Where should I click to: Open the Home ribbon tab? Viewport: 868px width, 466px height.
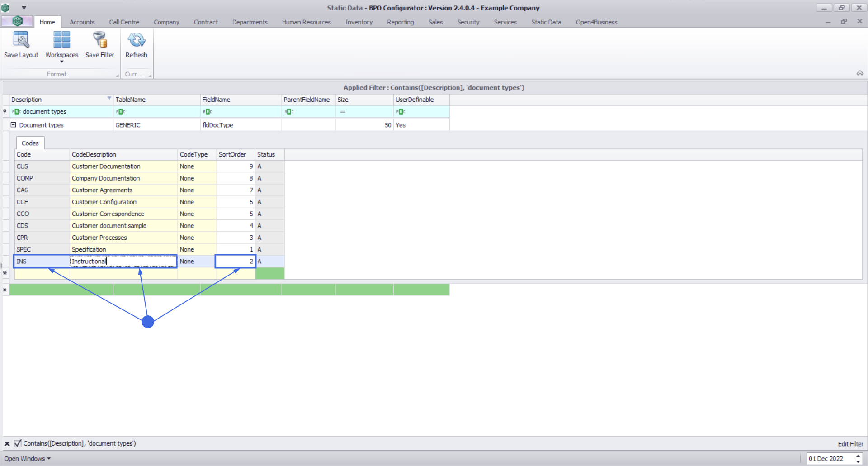coord(47,22)
